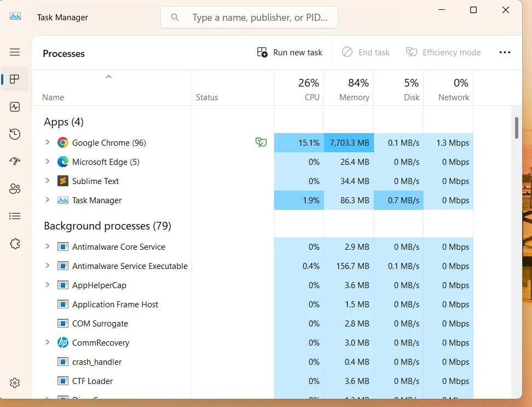Screen dimensions: 532x407
Task: Open Task Manager settings gear
Action: tap(15, 383)
